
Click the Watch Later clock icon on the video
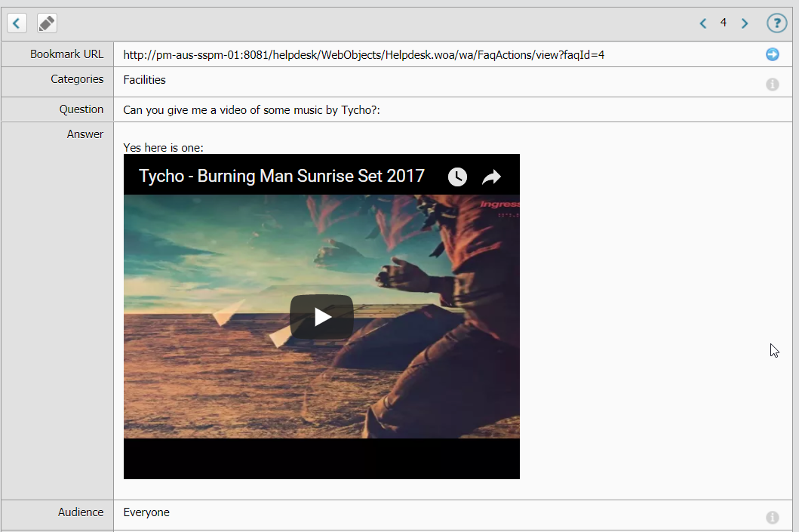[x=457, y=177]
